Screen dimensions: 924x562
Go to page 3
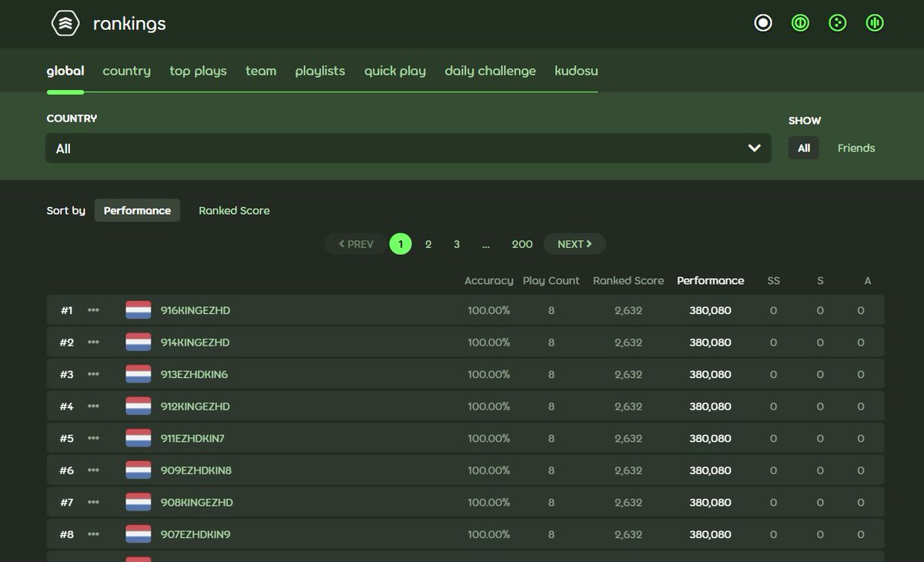457,244
